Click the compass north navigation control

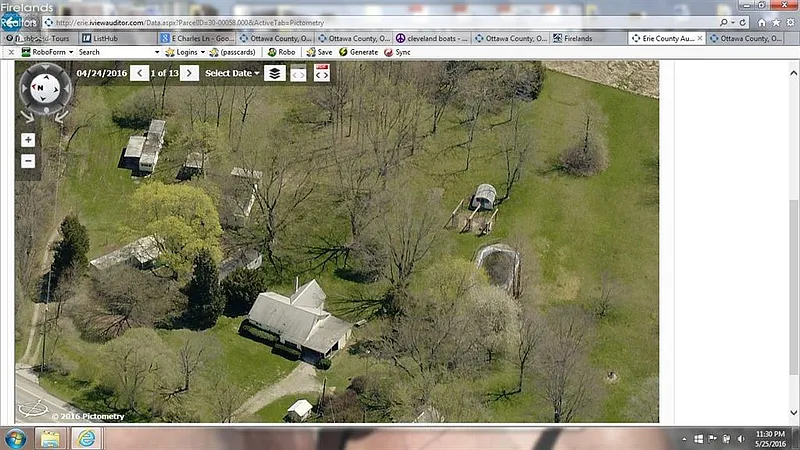[42, 88]
